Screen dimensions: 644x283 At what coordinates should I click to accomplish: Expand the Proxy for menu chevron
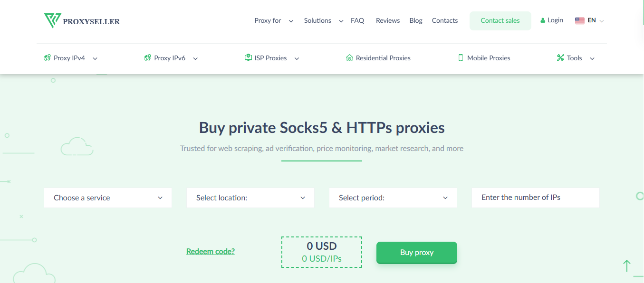[290, 21]
